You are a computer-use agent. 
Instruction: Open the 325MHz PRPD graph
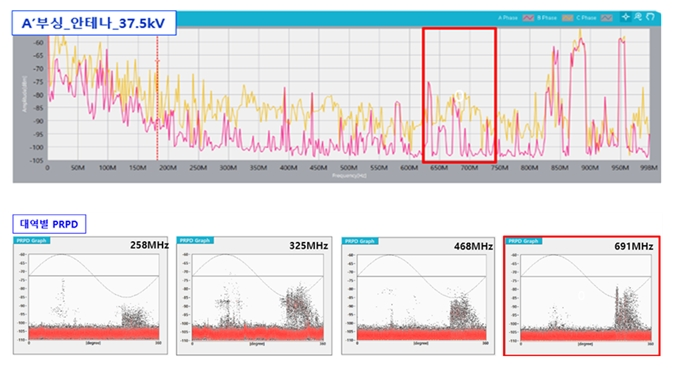[254, 295]
